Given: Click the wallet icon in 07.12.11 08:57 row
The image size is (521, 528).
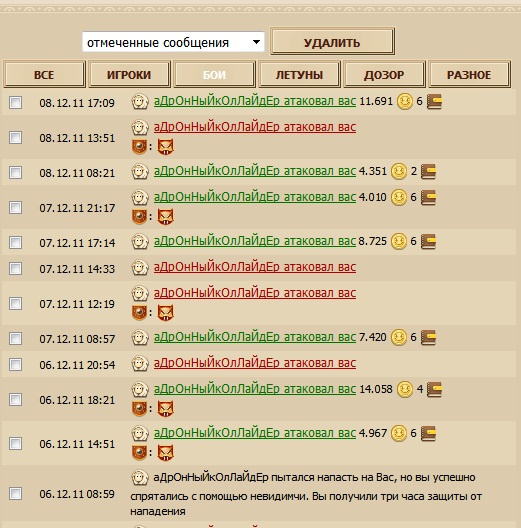Looking at the screenshot, I should (x=429, y=337).
